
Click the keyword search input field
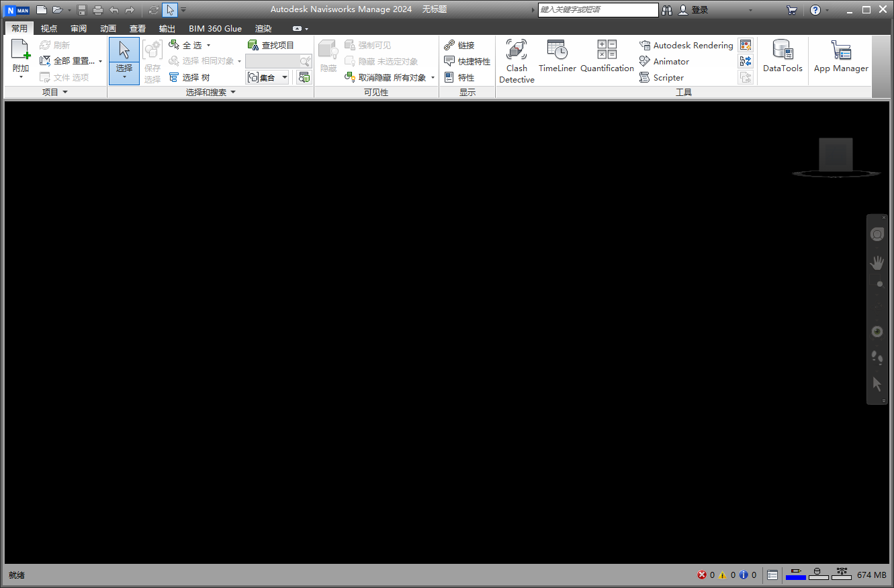(x=598, y=10)
